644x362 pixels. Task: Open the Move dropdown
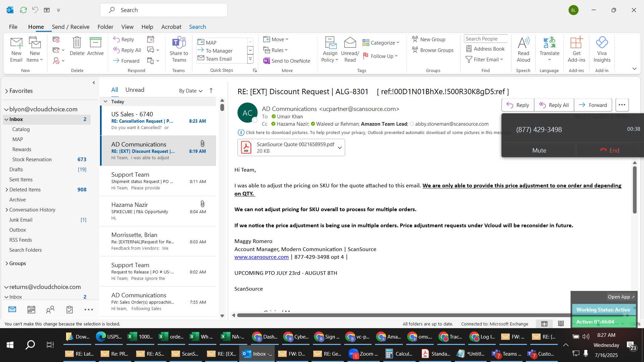click(x=276, y=39)
